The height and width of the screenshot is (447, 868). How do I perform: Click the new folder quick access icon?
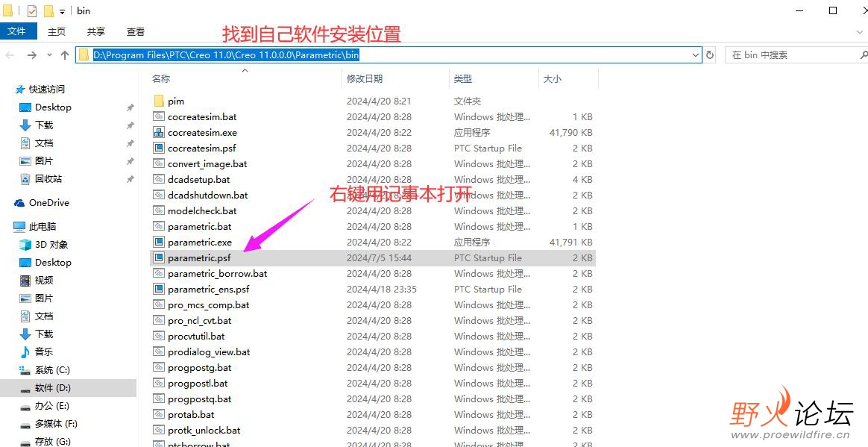[48, 10]
